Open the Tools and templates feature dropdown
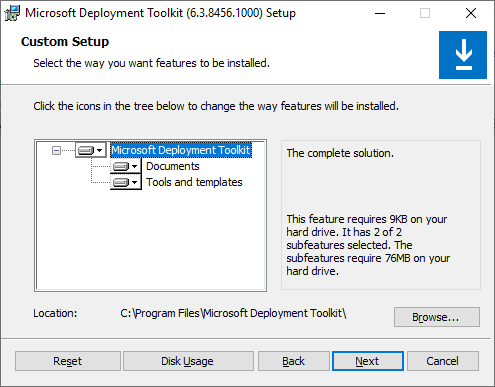The height and width of the screenshot is (387, 495). click(126, 182)
